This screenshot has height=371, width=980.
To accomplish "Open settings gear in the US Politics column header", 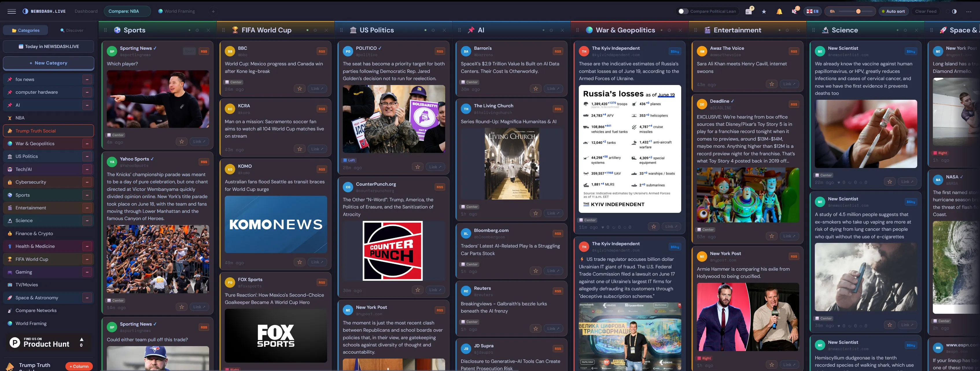I will pyautogui.click(x=433, y=30).
